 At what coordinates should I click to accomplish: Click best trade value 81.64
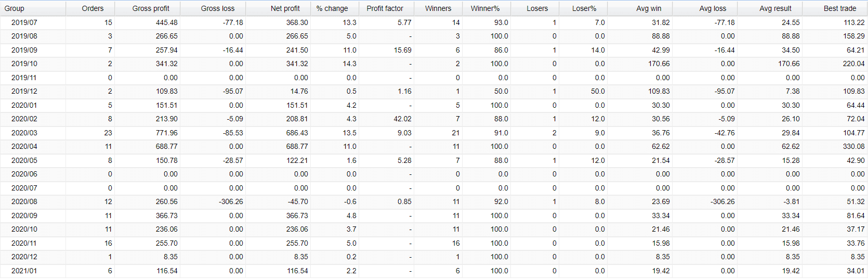(x=856, y=215)
